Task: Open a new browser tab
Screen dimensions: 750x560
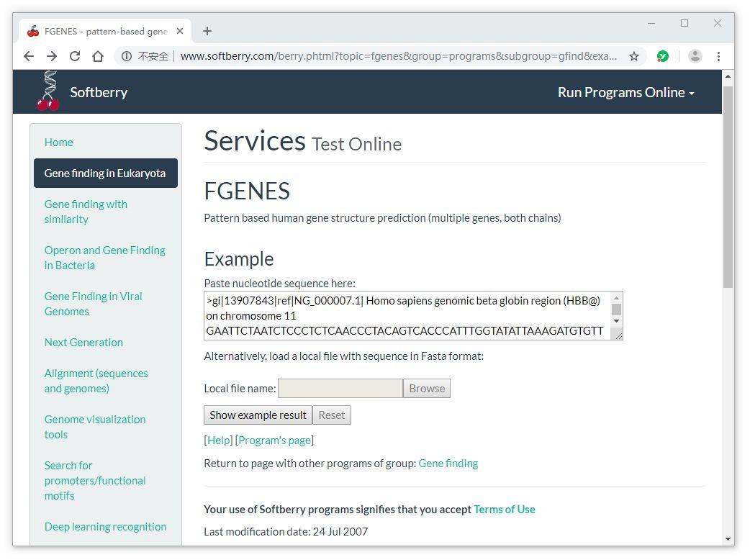Action: [207, 32]
